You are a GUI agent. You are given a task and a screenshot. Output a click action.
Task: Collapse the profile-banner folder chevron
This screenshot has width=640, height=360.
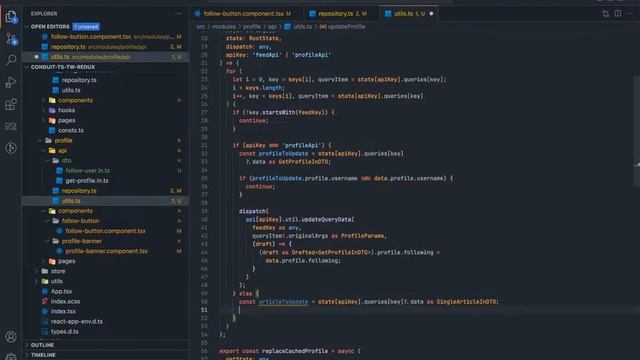(x=47, y=241)
